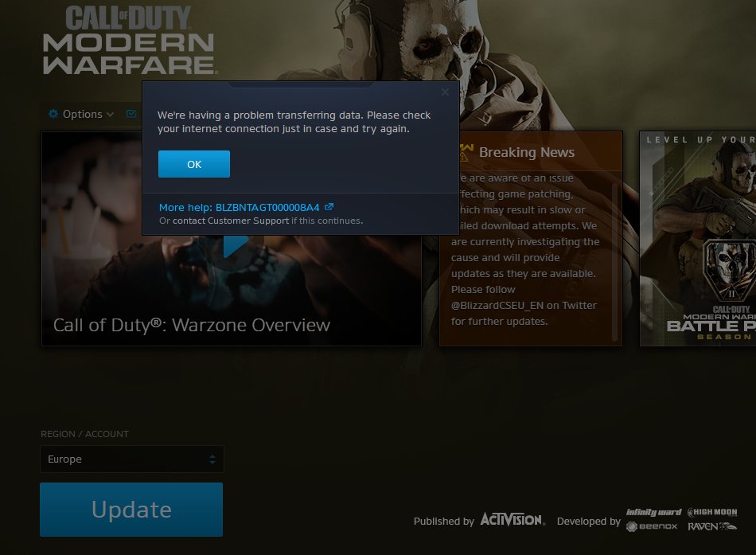The width and height of the screenshot is (756, 555).
Task: Click the Options gear icon
Action: [x=53, y=115]
